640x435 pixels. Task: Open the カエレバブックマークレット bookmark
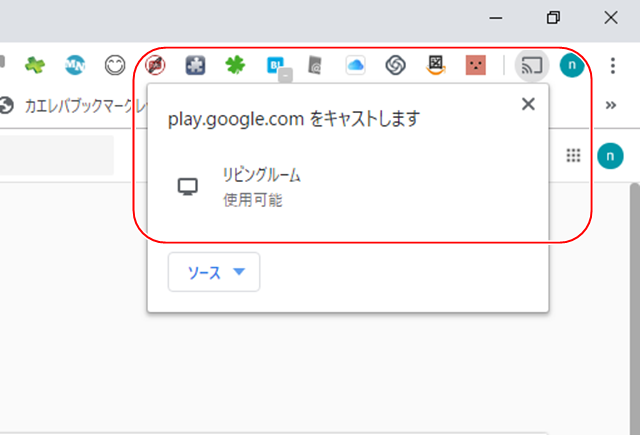coord(73,106)
